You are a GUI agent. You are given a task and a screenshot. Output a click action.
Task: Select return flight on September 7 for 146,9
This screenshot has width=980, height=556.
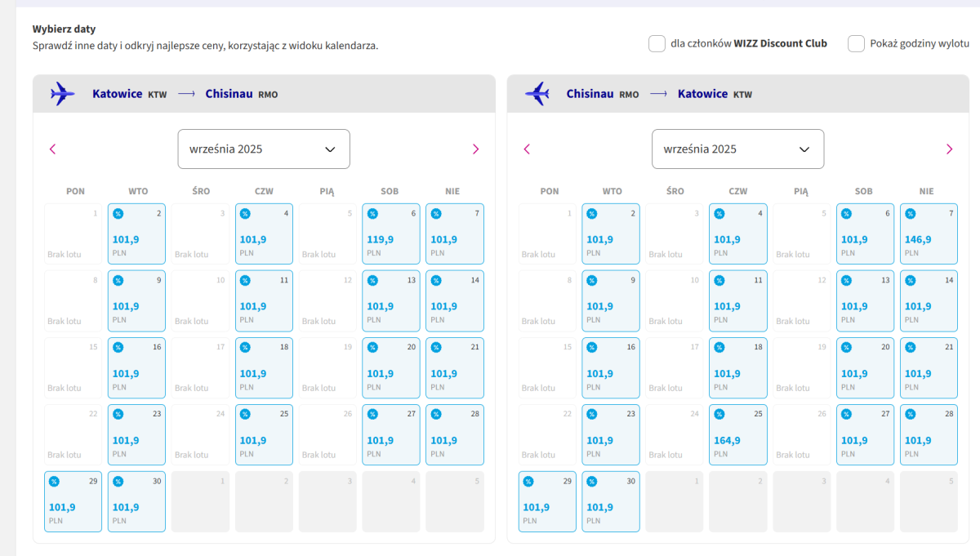pyautogui.click(x=929, y=234)
